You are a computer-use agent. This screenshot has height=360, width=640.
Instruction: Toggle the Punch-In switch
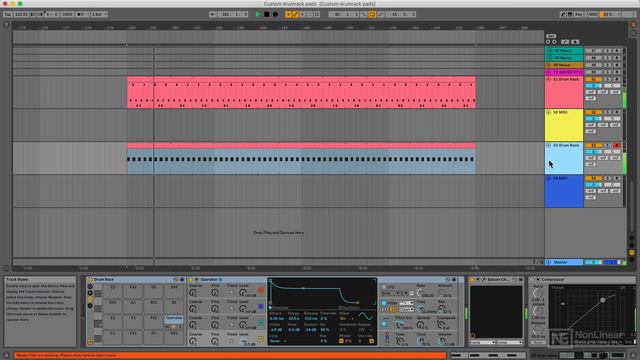click(x=364, y=14)
